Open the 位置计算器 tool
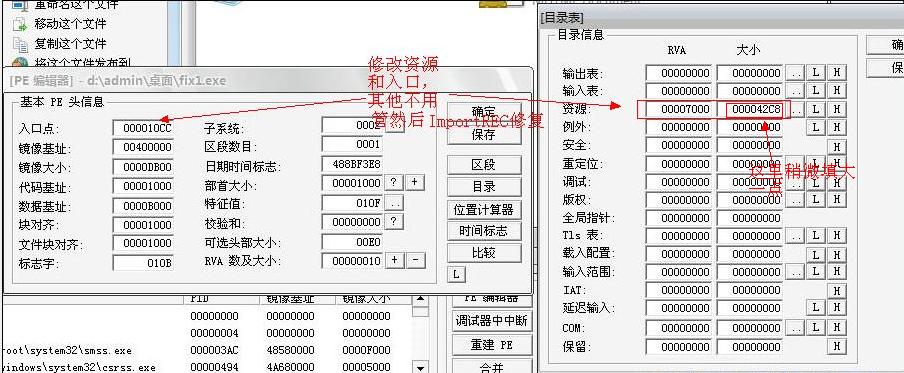 [x=483, y=209]
